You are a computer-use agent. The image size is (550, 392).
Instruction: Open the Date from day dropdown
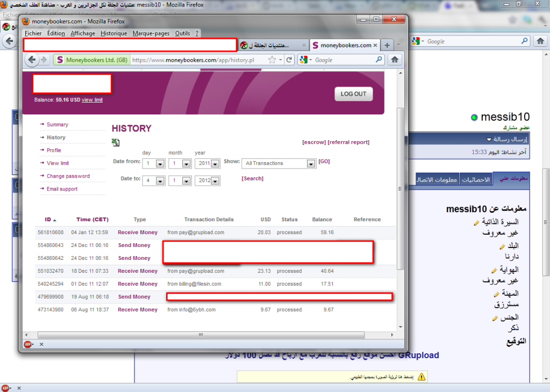(x=160, y=164)
